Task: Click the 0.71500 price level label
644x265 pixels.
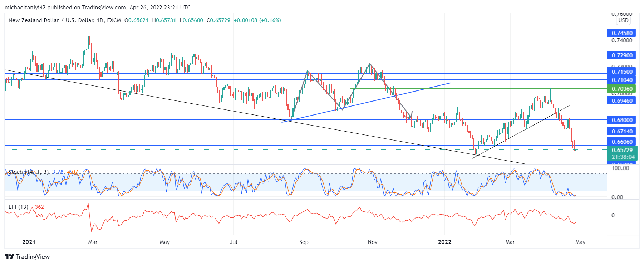Action: [x=622, y=72]
